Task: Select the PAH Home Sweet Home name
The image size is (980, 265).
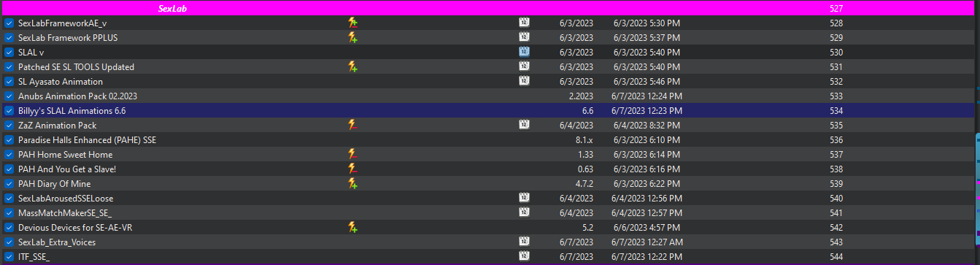Action: pyautogui.click(x=66, y=155)
